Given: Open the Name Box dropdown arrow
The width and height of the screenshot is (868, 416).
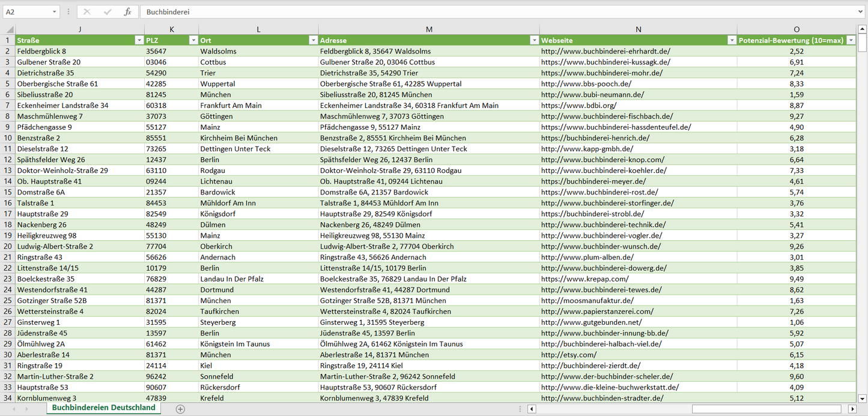Looking at the screenshot, I should click(x=55, y=11).
